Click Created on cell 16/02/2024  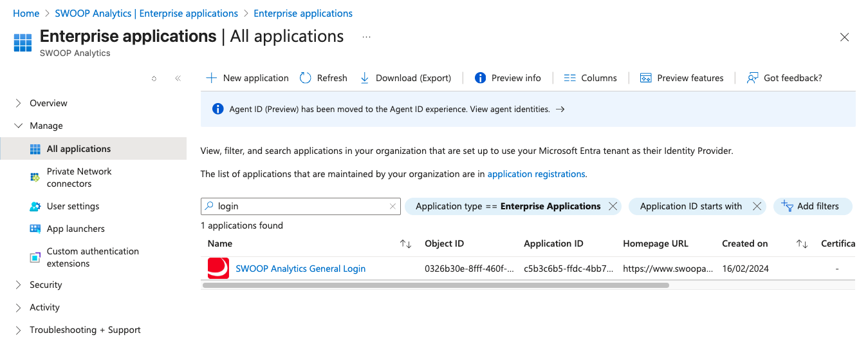click(x=745, y=269)
